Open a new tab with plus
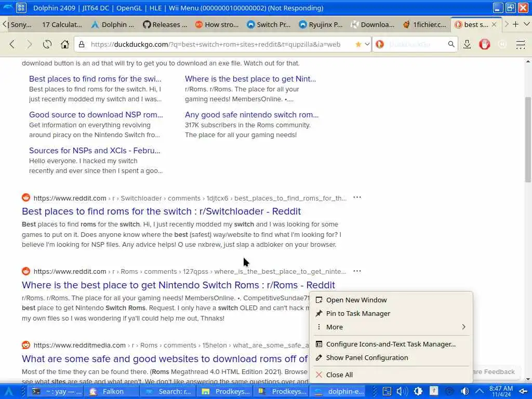This screenshot has height=399, width=532. 515,24
